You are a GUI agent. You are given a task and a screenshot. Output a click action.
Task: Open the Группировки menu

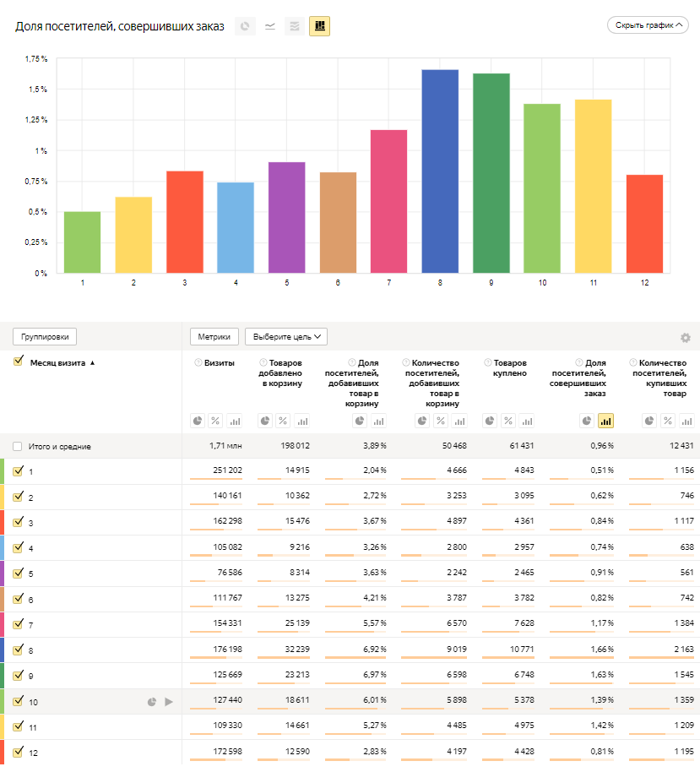(45, 336)
